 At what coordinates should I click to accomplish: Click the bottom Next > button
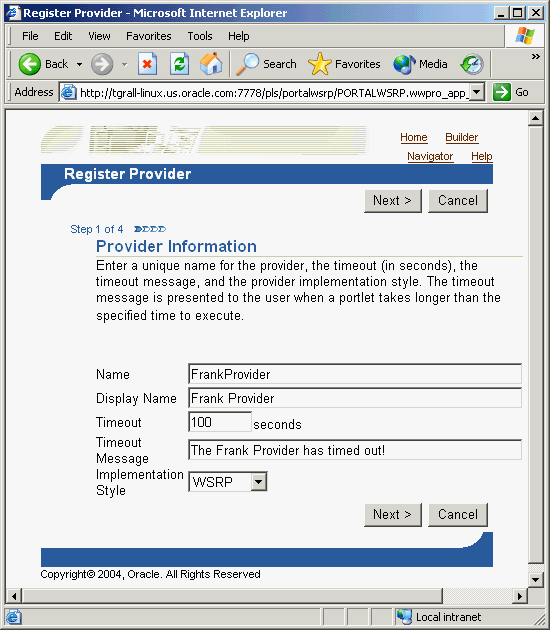tap(393, 514)
